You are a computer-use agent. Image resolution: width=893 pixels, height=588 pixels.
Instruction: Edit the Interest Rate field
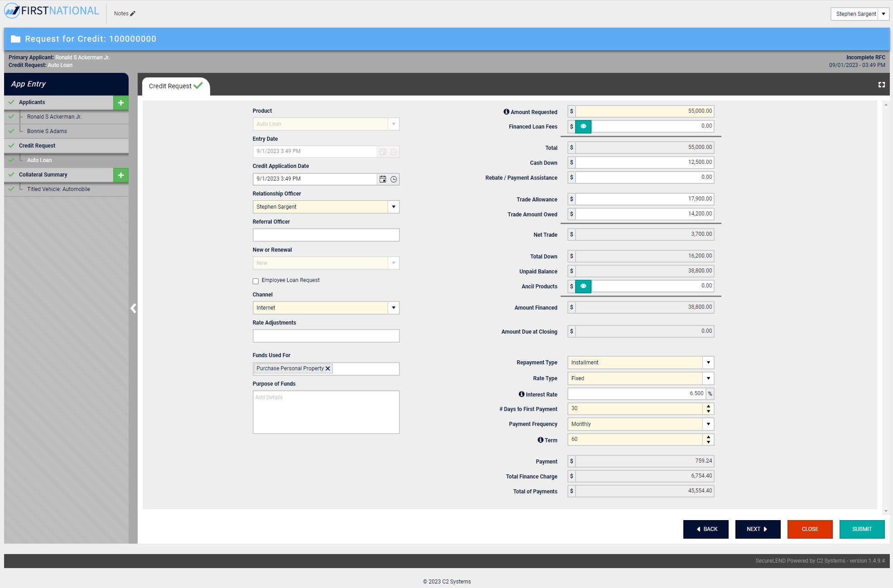pyautogui.click(x=637, y=394)
